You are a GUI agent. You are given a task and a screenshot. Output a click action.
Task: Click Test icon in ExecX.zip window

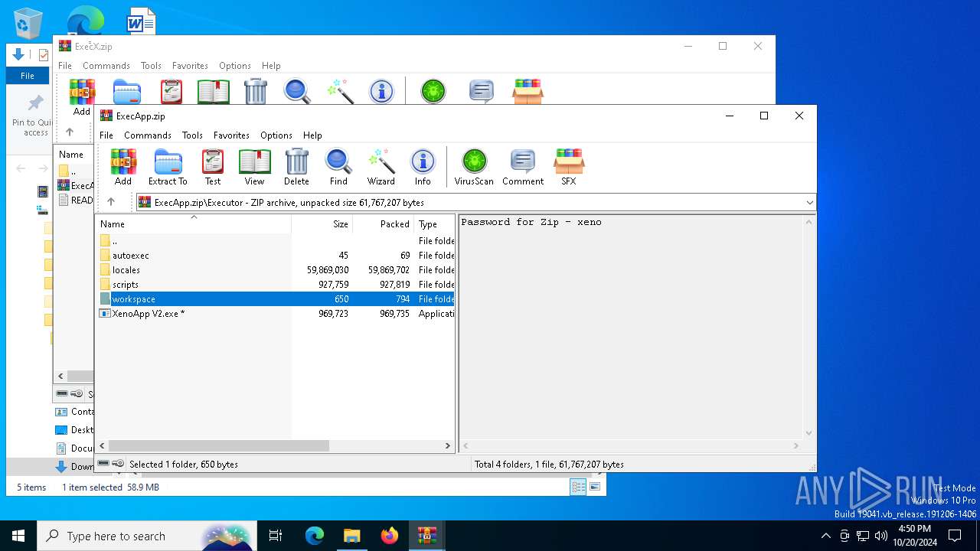[171, 92]
